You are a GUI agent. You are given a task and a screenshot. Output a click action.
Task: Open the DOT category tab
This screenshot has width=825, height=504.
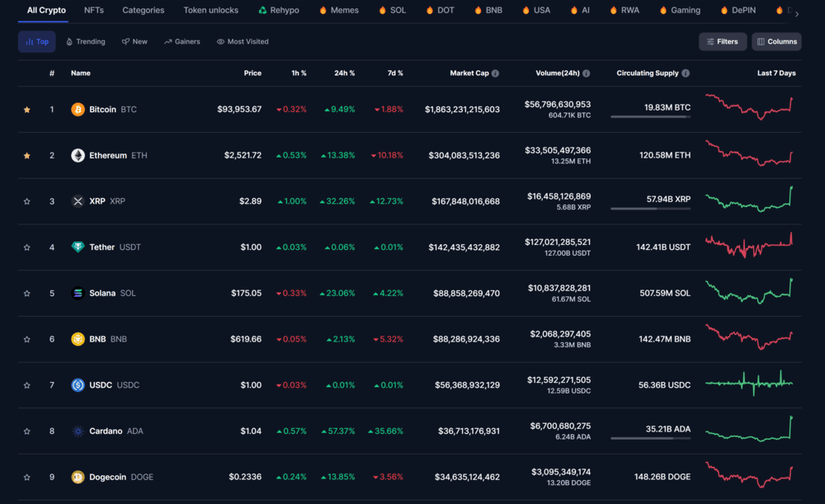pyautogui.click(x=440, y=10)
